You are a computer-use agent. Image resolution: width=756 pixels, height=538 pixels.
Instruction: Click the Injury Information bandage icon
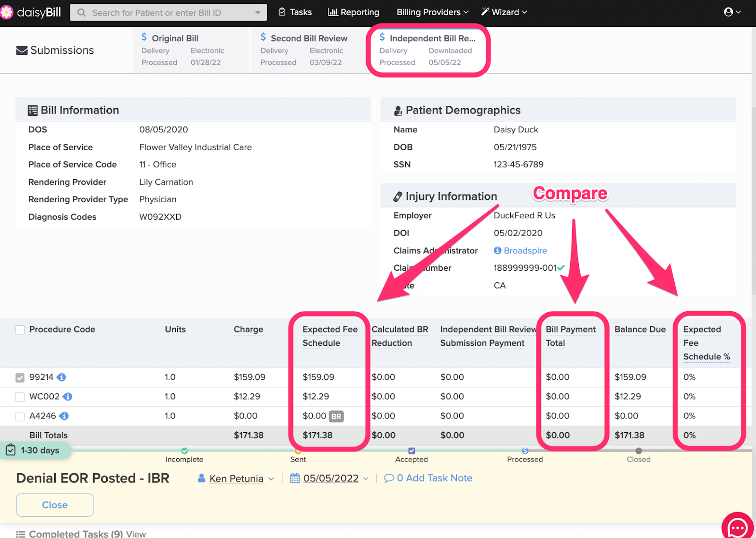click(x=398, y=196)
